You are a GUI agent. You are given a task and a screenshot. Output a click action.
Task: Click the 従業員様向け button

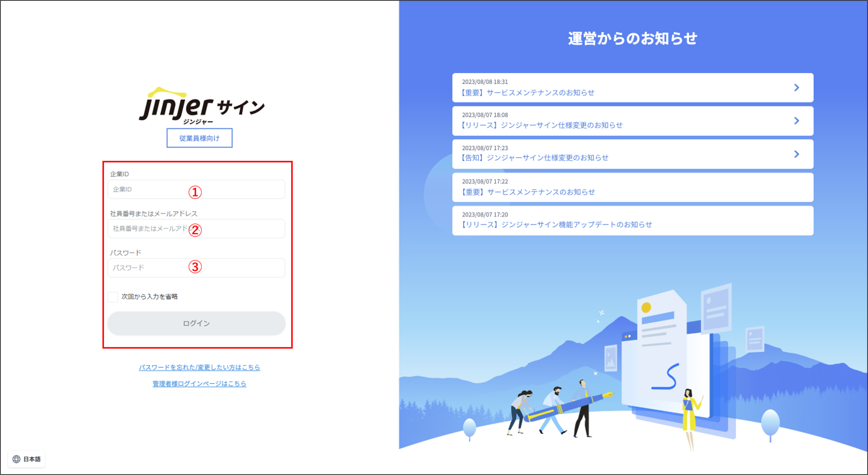[199, 138]
